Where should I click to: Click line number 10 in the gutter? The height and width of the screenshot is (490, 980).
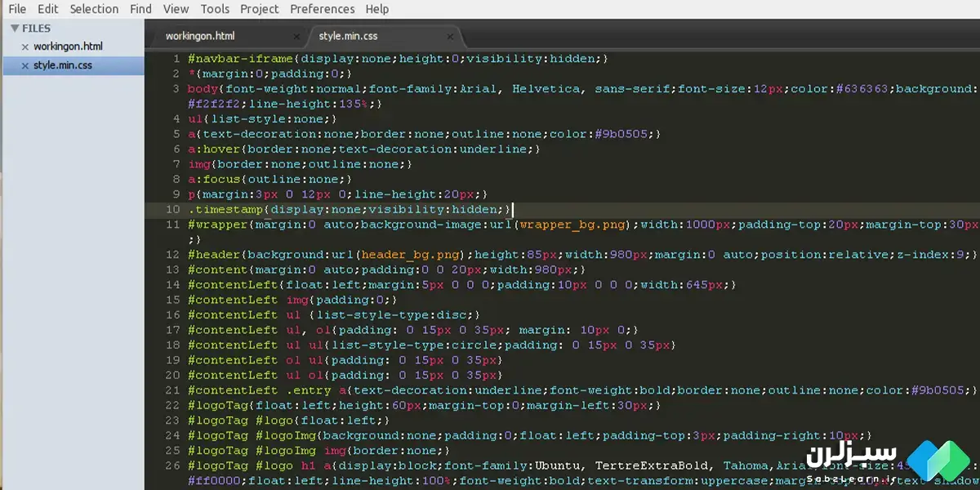coord(172,209)
